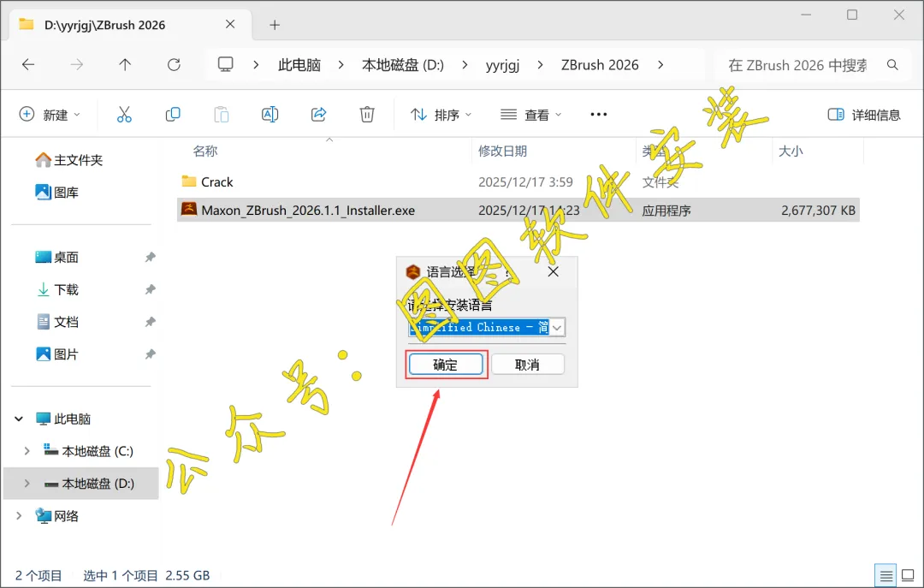Click the 2,677,307 KB size cell

tap(819, 210)
